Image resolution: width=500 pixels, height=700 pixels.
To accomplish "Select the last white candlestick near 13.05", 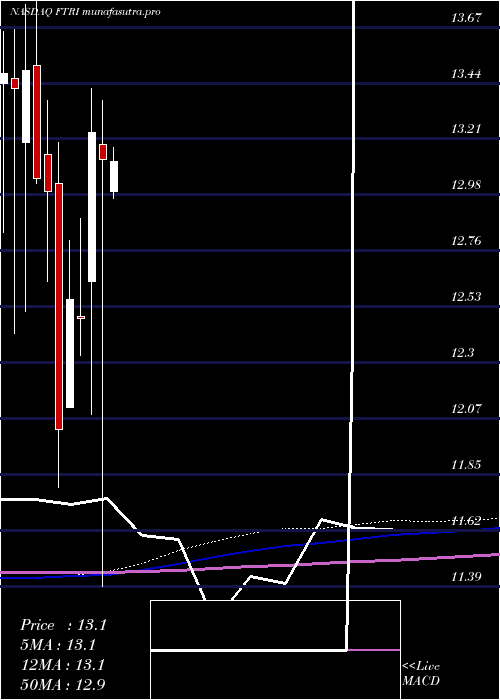I will click(114, 177).
